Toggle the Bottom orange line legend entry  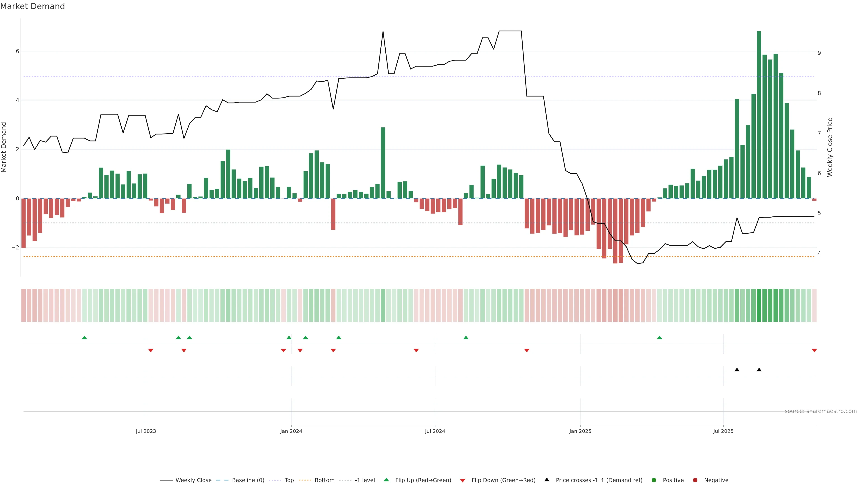click(x=324, y=480)
